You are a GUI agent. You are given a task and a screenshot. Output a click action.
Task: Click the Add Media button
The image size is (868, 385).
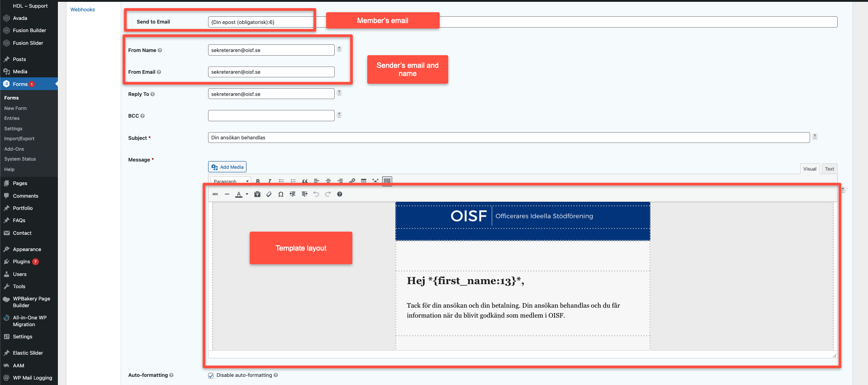coord(227,167)
